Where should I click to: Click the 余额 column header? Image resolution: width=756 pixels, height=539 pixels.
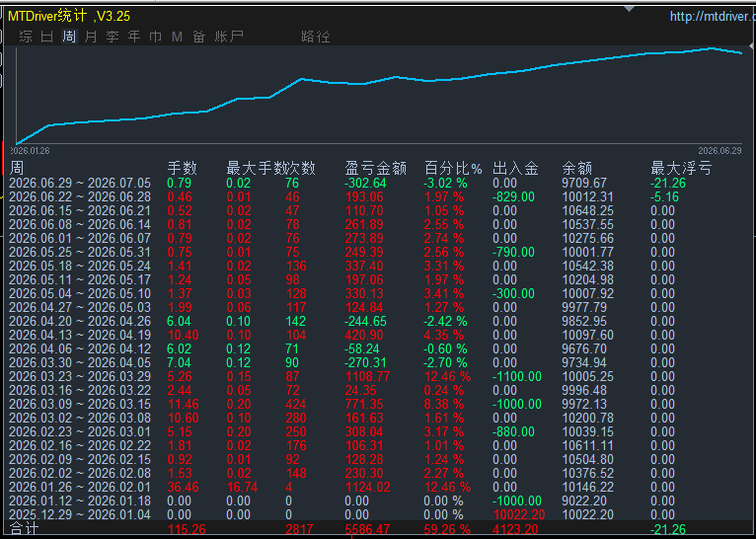[576, 168]
